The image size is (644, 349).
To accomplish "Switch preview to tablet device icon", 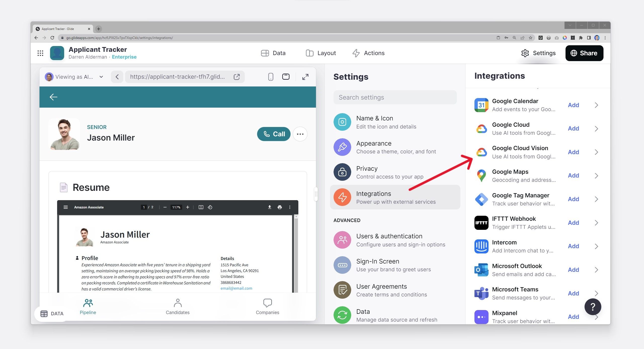I will point(286,77).
